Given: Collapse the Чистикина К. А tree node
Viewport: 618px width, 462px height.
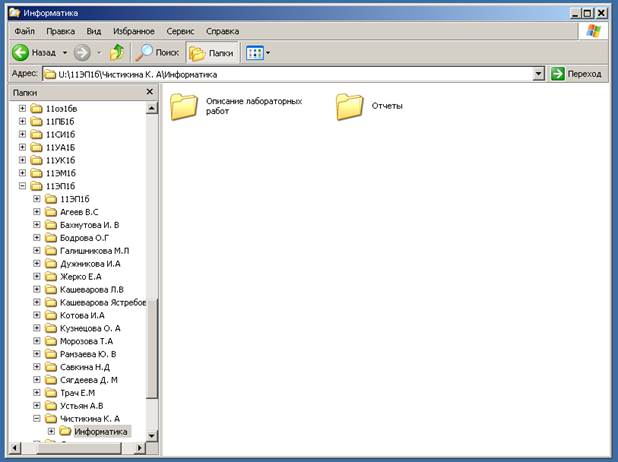Looking at the screenshot, I should [x=37, y=419].
